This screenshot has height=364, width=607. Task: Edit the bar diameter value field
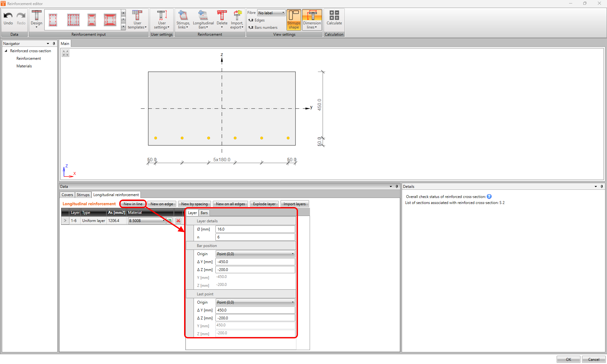click(255, 229)
